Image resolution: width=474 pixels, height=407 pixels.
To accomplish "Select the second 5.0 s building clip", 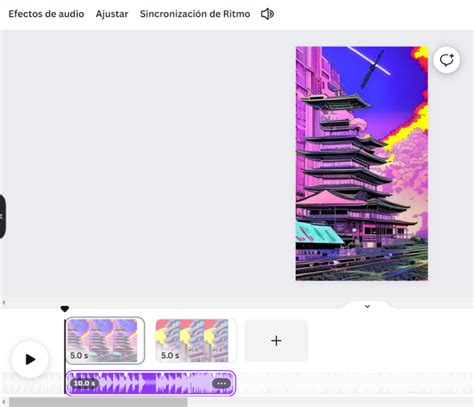I will click(x=196, y=340).
